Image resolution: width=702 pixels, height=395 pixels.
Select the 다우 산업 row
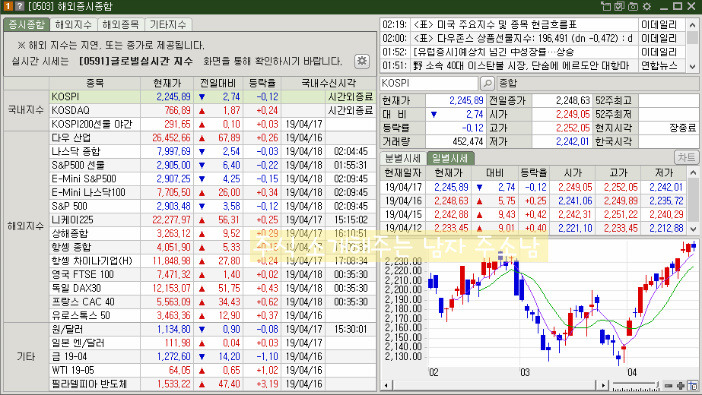(x=212, y=138)
